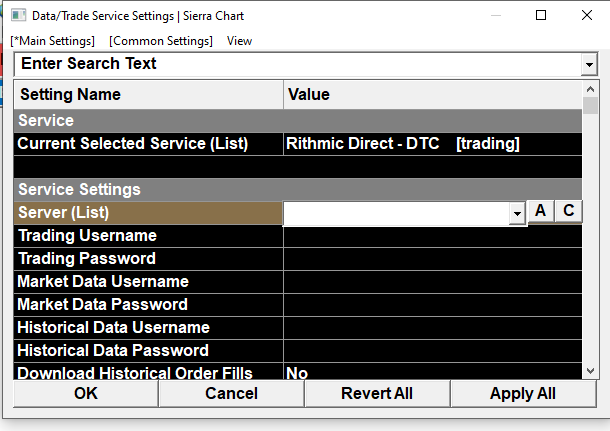Click the Revert All button

click(377, 394)
